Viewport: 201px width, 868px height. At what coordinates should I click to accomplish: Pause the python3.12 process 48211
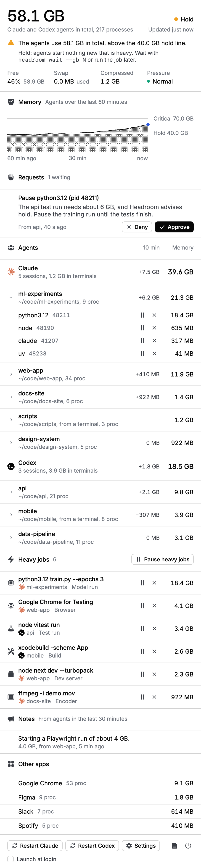[142, 315]
